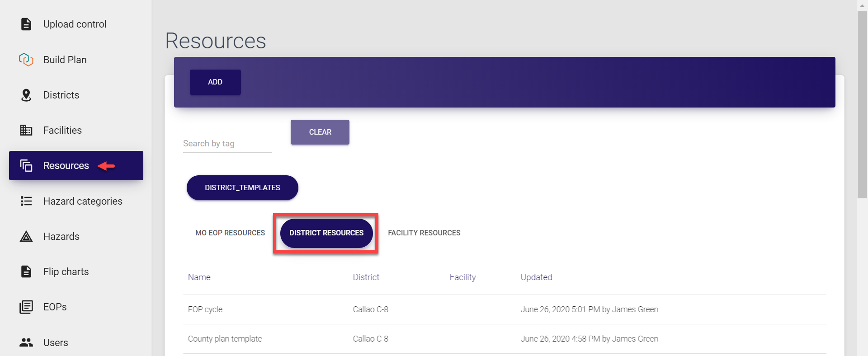This screenshot has width=868, height=356.
Task: Open the Facility Resources tab
Action: click(x=424, y=233)
